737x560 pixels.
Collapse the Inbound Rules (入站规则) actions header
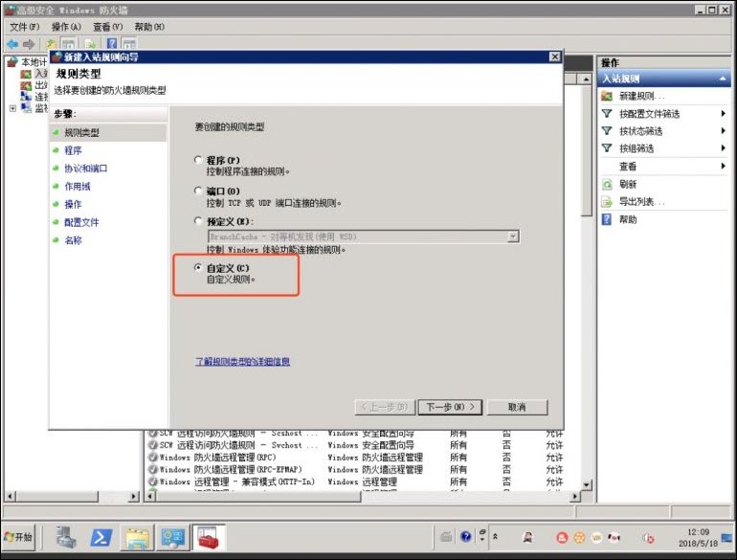click(724, 78)
